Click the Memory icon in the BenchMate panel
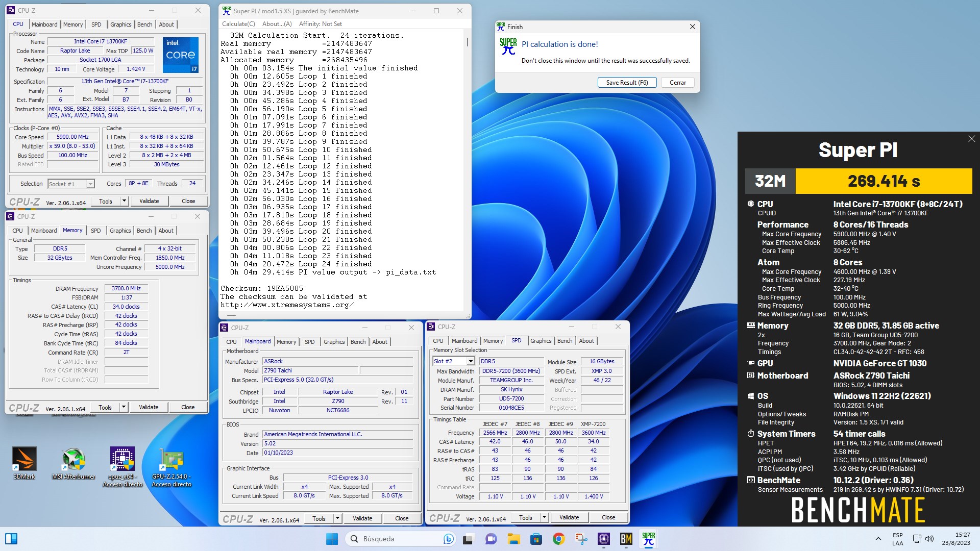The height and width of the screenshot is (551, 980). (750, 325)
